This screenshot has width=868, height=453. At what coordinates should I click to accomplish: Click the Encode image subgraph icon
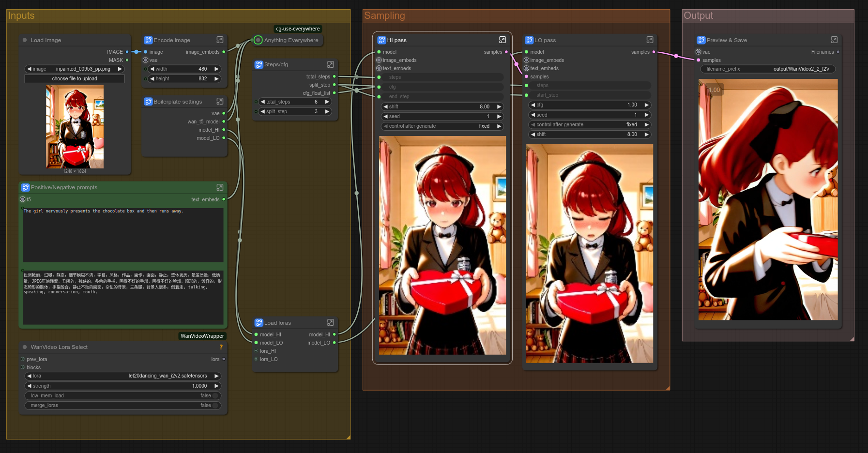tap(148, 40)
